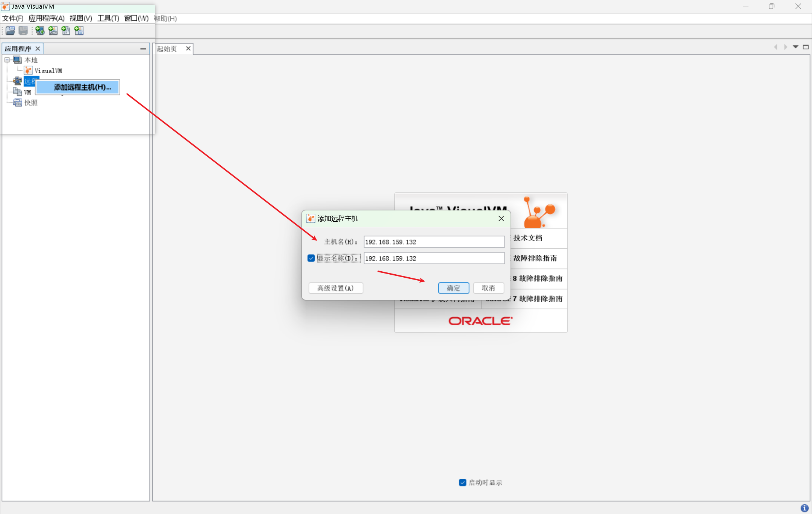The height and width of the screenshot is (514, 812).
Task: Click the Add Remote Host toolbar icon
Action: click(x=40, y=31)
